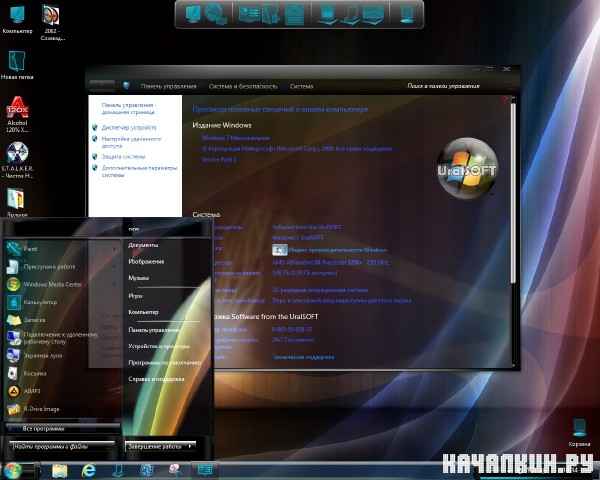Open Windows Experience Index link
Image resolution: width=600 pixels, height=480 pixels.
(x=338, y=250)
